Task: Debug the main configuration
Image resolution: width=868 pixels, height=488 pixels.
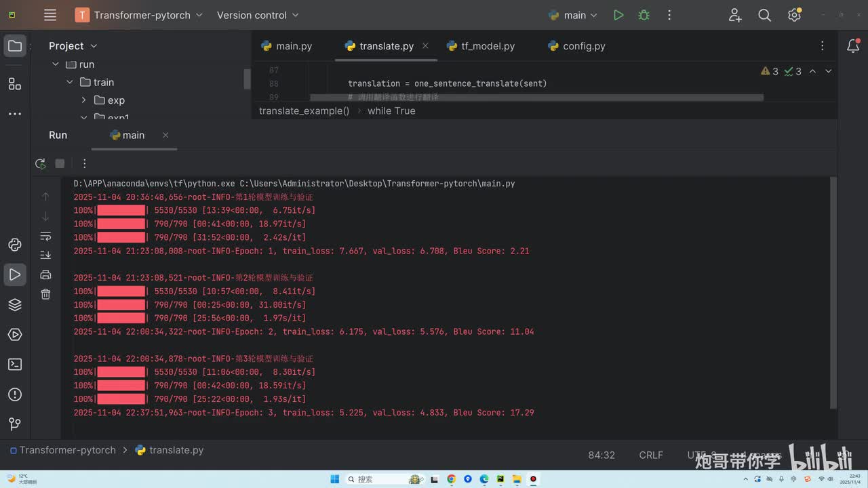Action: (644, 15)
